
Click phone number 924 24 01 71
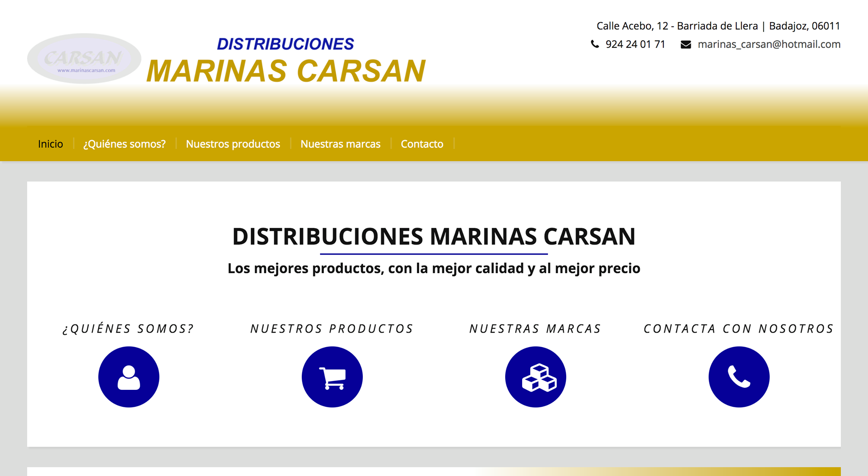[635, 44]
